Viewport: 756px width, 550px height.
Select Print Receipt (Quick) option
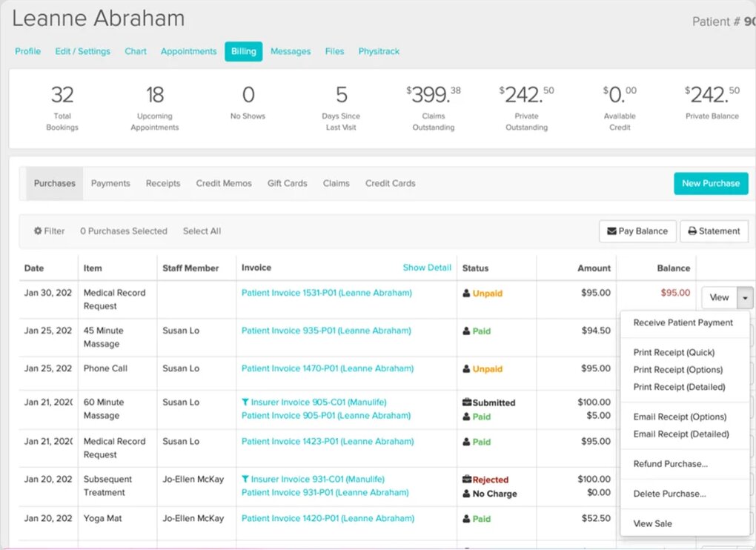(674, 353)
